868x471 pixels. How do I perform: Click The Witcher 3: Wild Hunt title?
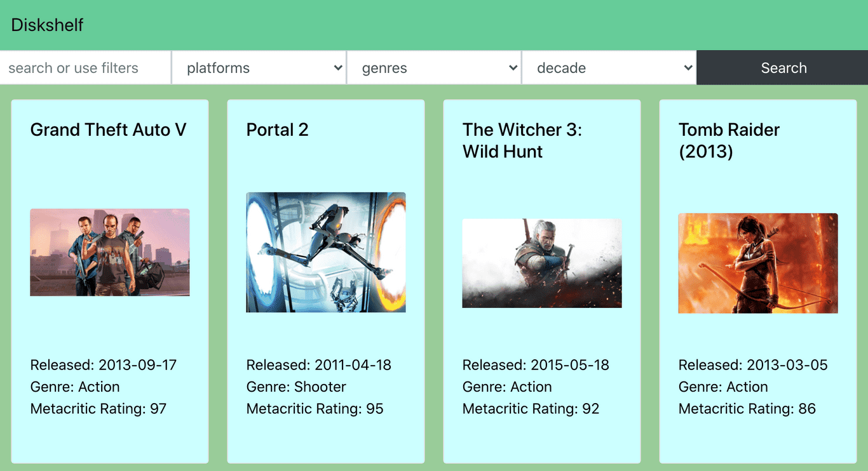click(522, 140)
